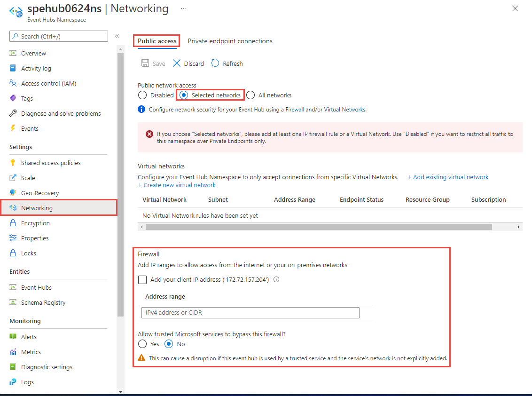
Task: Click the Discard button label
Action: pyautogui.click(x=194, y=63)
